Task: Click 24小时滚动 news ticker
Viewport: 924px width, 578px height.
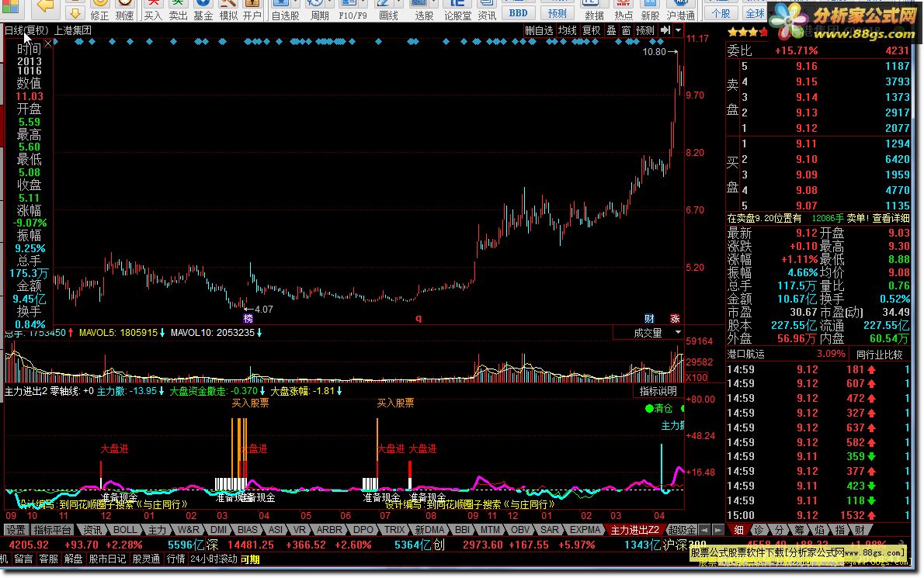Action: pos(214,559)
